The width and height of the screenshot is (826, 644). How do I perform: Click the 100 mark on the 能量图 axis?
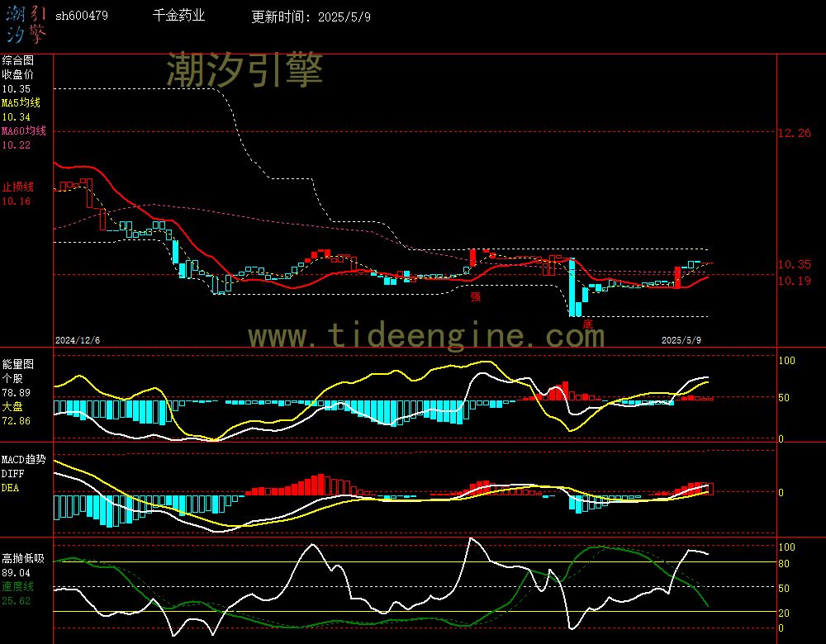(x=786, y=361)
